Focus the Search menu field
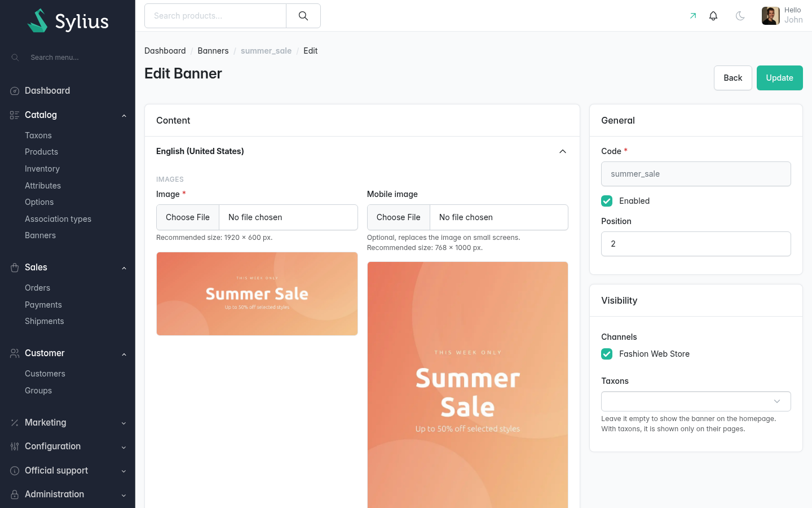812x508 pixels. tap(73, 58)
